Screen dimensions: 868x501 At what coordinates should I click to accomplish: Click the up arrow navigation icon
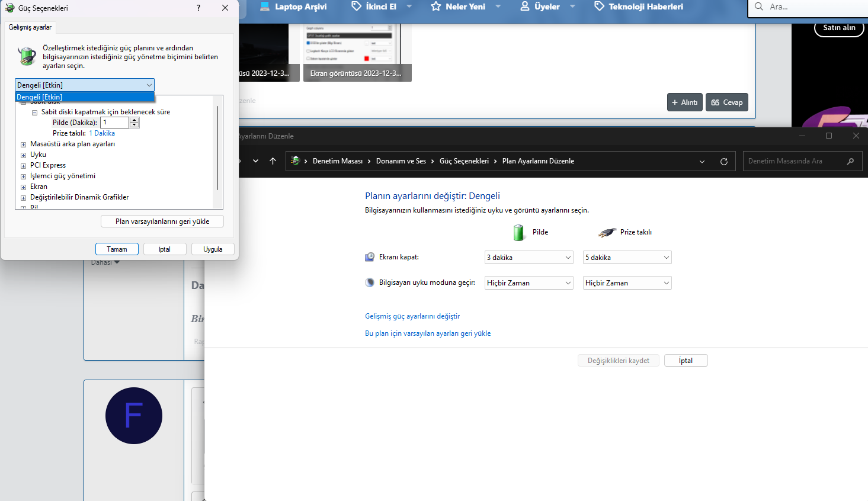[273, 161]
